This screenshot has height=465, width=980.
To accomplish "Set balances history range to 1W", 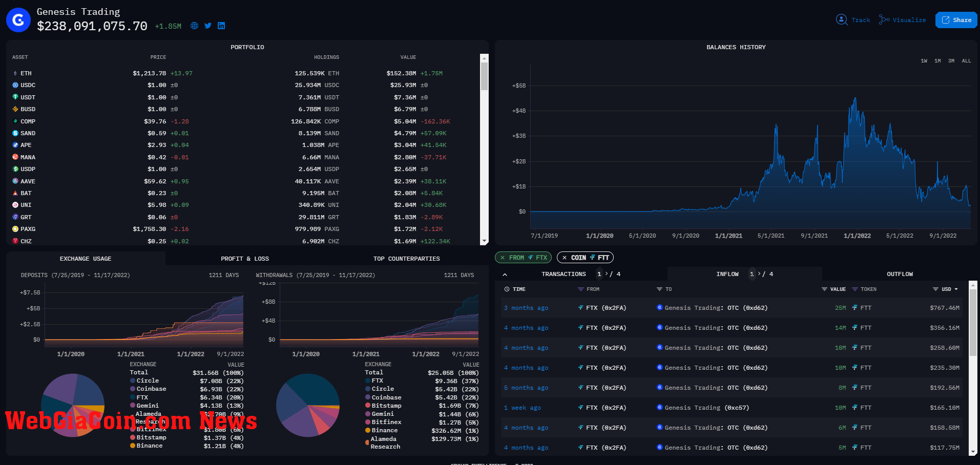I will coord(924,61).
